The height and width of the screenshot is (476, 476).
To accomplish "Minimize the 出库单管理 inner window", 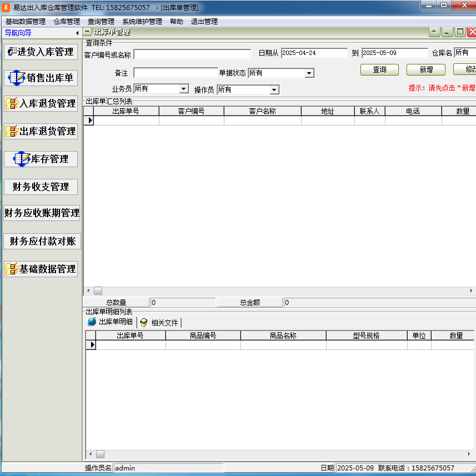I will pyautogui.click(x=446, y=32).
